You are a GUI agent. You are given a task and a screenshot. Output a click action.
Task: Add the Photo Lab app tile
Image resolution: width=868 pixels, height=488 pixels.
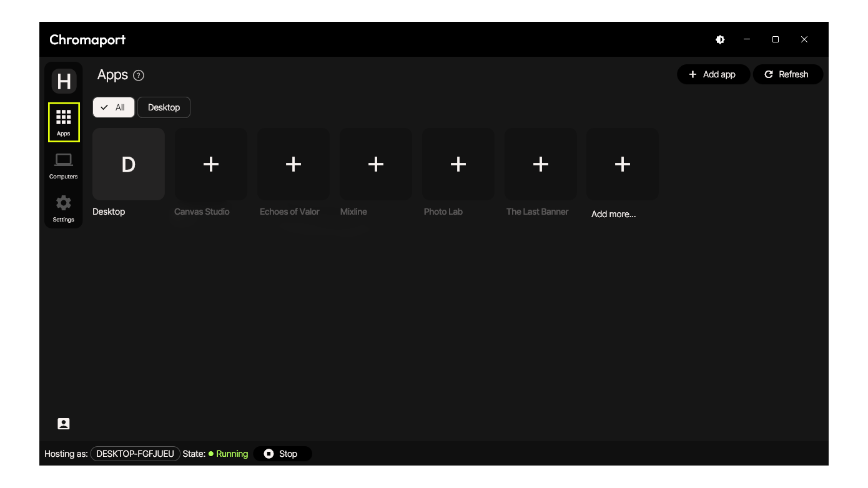(x=458, y=164)
